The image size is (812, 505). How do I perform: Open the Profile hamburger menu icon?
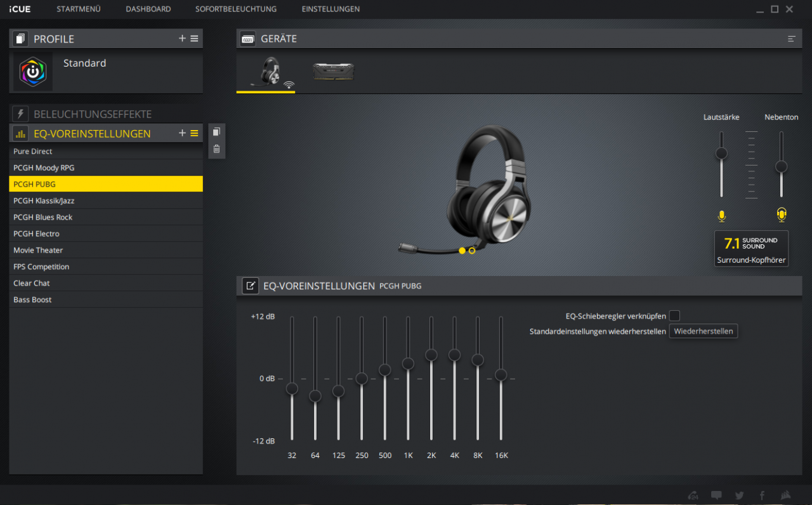[x=194, y=39]
